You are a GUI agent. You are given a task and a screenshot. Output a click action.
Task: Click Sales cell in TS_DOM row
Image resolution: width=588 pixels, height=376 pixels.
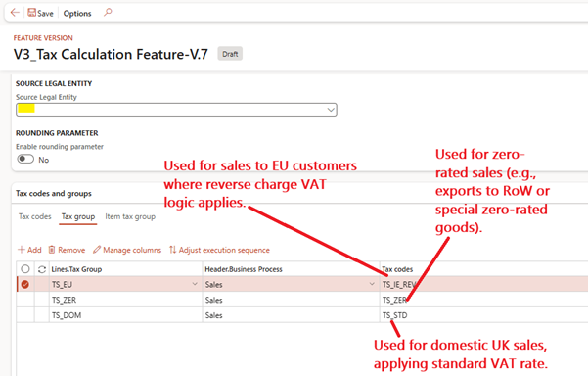click(291, 315)
